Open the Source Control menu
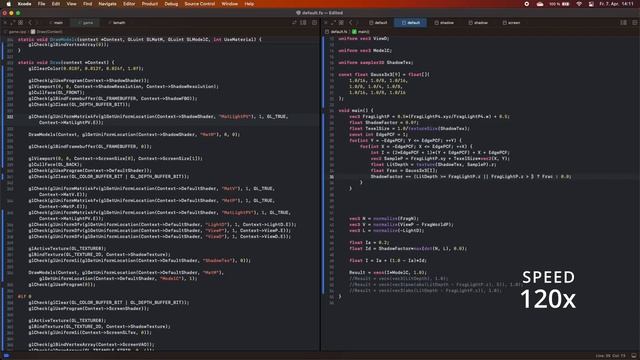Image resolution: width=640 pixels, height=360 pixels. point(200,4)
